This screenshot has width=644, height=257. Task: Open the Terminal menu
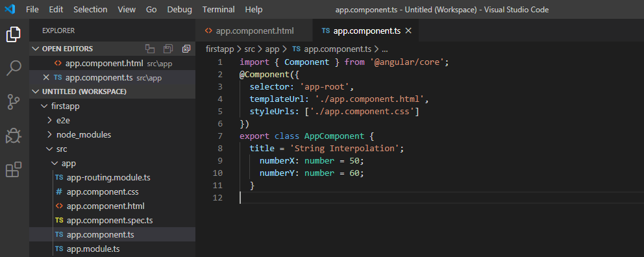pyautogui.click(x=219, y=10)
